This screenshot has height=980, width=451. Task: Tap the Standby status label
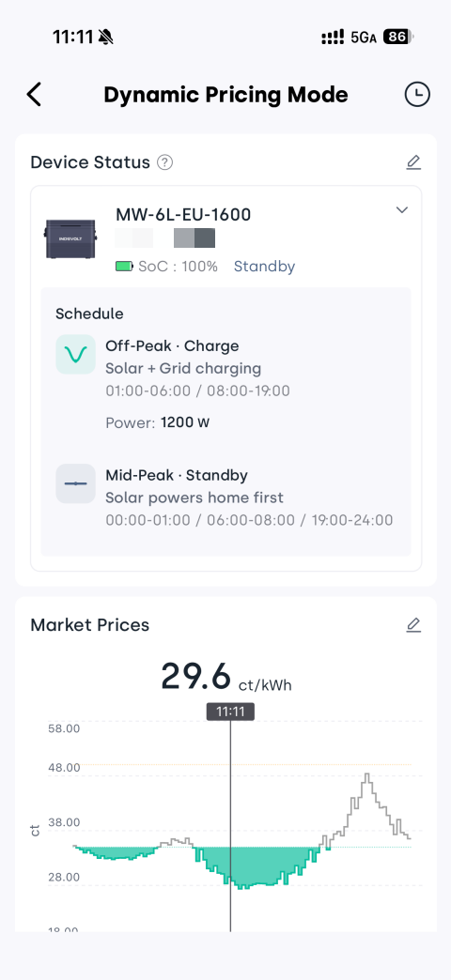[265, 267]
